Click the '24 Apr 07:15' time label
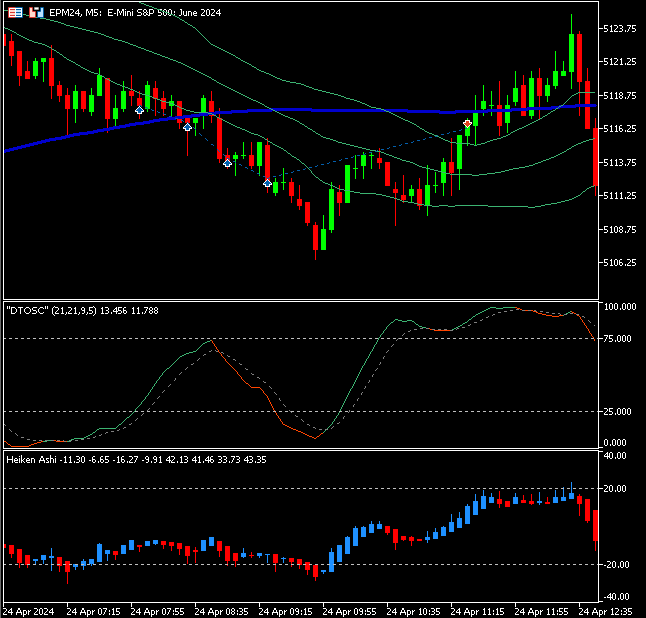This screenshot has height=618, width=646. [94, 612]
